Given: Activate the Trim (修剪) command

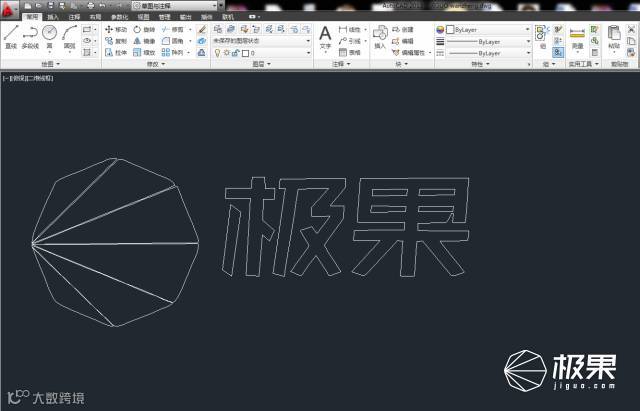Looking at the screenshot, I should tap(173, 29).
